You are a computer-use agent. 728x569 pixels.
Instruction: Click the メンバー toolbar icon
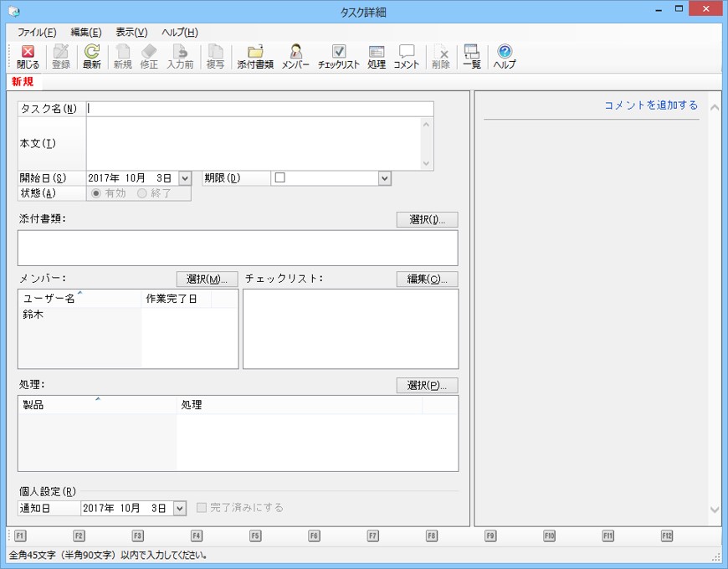pyautogui.click(x=295, y=57)
